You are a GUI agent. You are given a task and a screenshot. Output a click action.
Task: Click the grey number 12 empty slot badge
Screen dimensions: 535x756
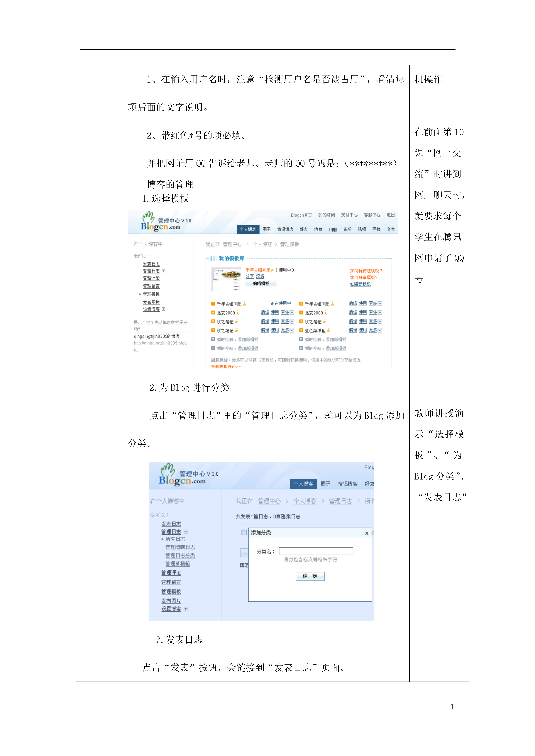tap(301, 348)
